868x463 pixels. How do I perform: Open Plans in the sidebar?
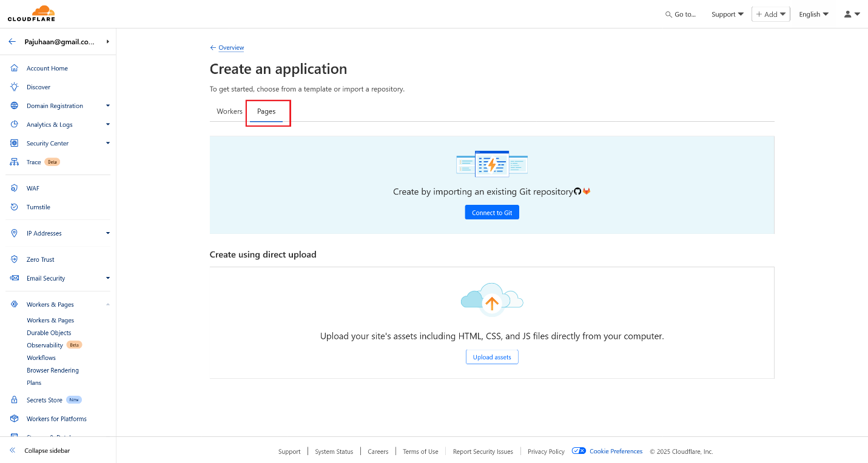click(x=34, y=383)
